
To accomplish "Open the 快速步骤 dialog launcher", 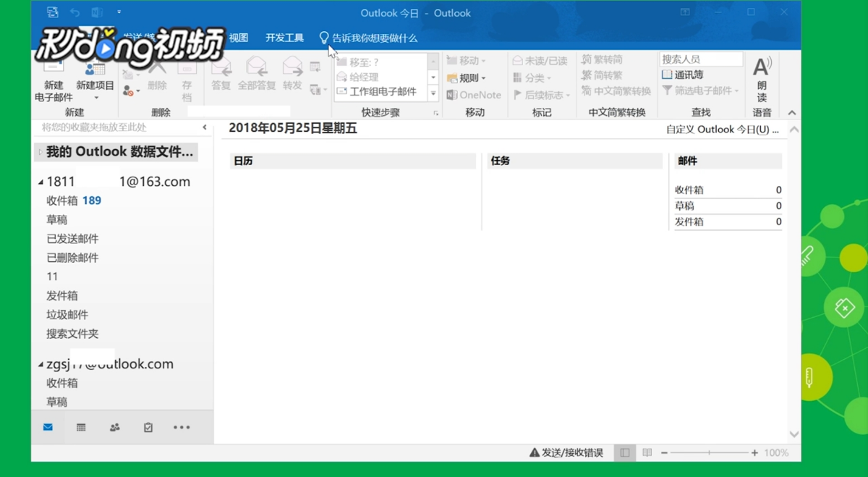I will [435, 114].
